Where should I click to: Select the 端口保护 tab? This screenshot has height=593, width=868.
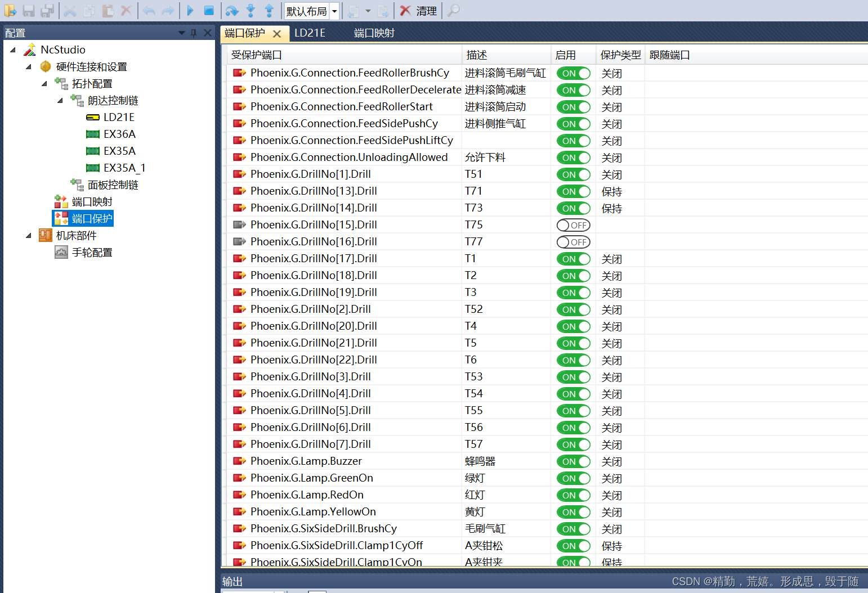coord(245,33)
